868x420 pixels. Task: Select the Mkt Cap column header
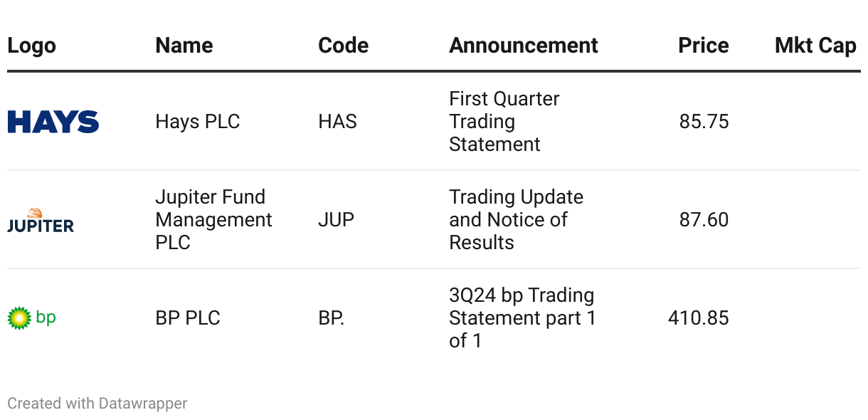click(815, 46)
